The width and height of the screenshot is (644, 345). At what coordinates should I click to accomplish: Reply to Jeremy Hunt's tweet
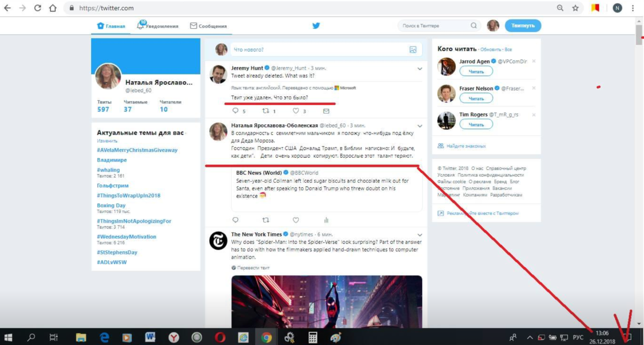235,111
